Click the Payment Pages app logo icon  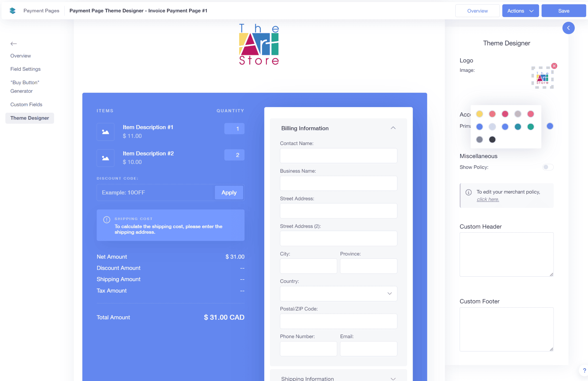(x=12, y=11)
